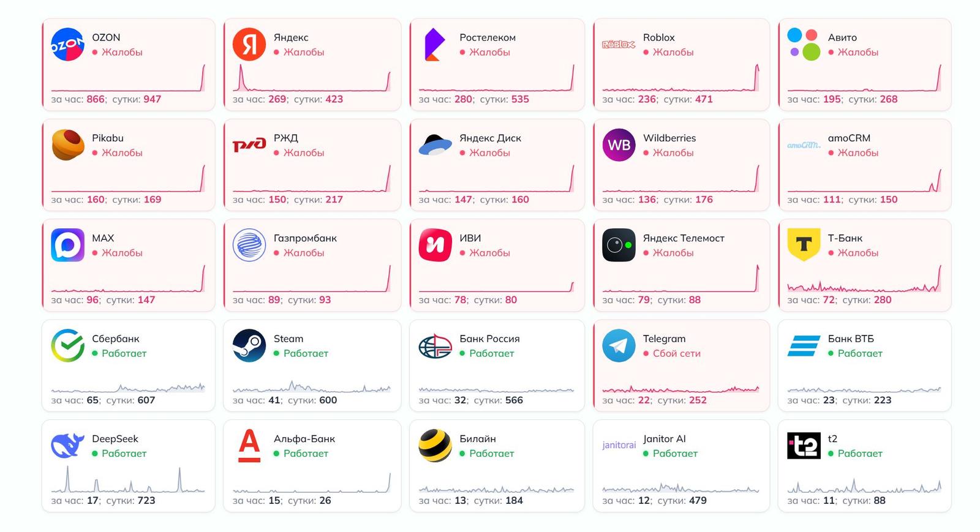Open the Яндекс Телемост card title
Viewport: 980px width, 532px height.
[x=684, y=238]
